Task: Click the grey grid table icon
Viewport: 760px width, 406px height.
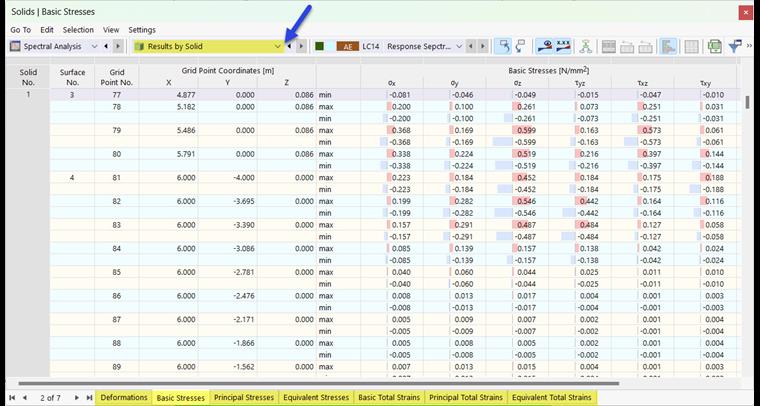Action: click(x=691, y=47)
